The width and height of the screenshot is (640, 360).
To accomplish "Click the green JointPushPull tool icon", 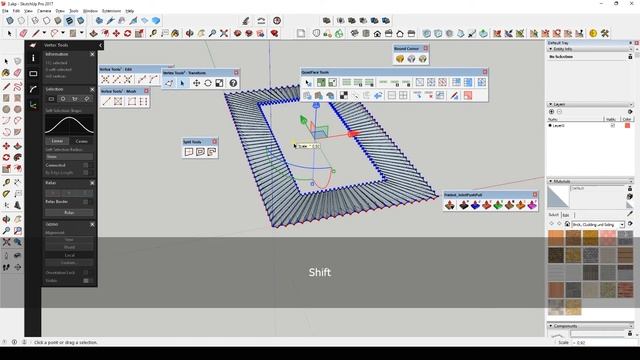I will 498,205.
